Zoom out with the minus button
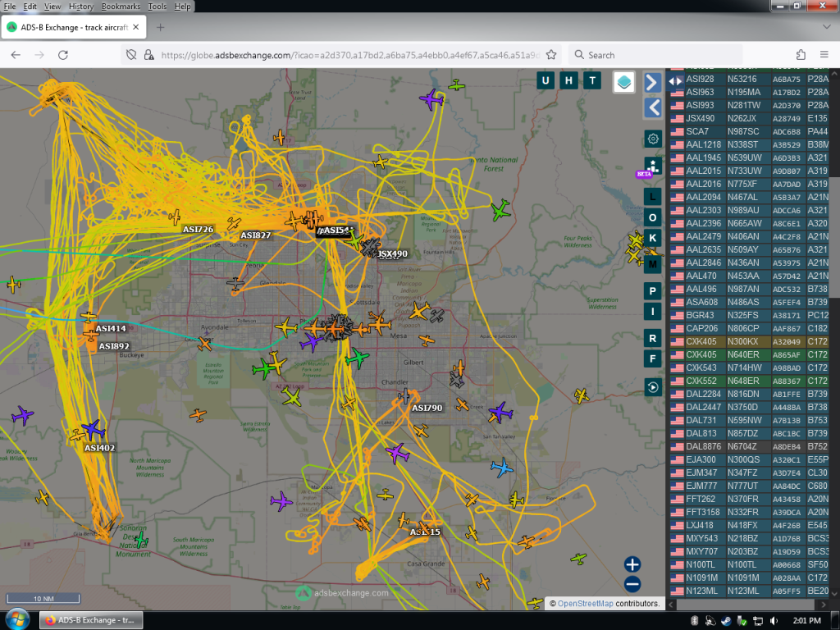The height and width of the screenshot is (630, 840). 632,584
